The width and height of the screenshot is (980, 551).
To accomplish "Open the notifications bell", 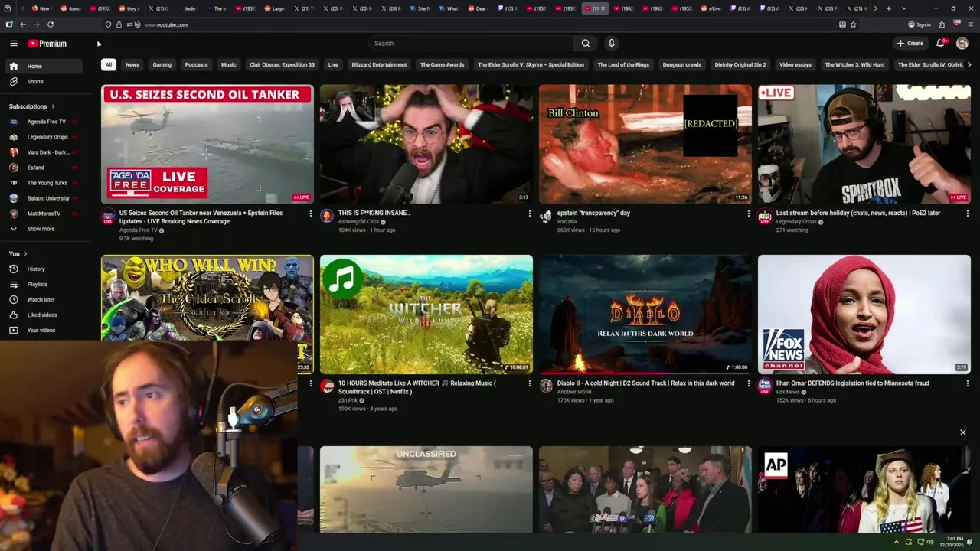I will tap(941, 44).
